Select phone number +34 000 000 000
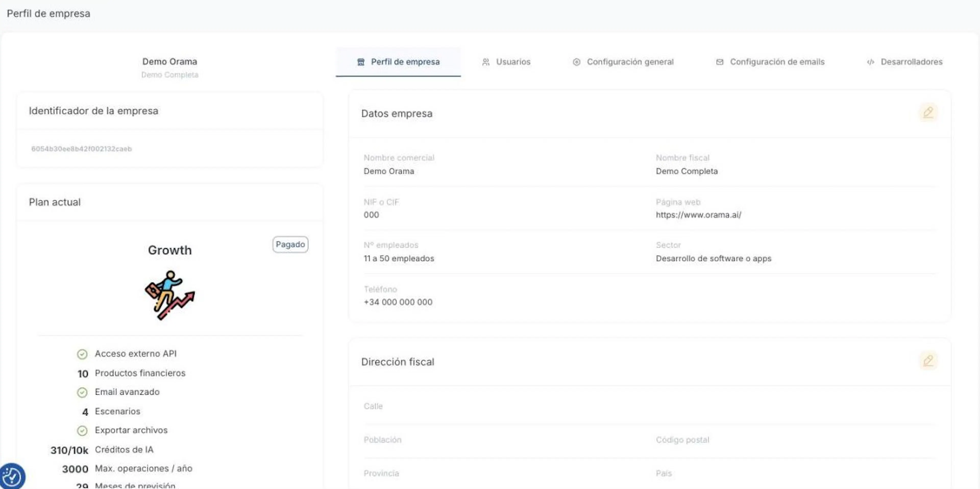The image size is (980, 489). (398, 302)
